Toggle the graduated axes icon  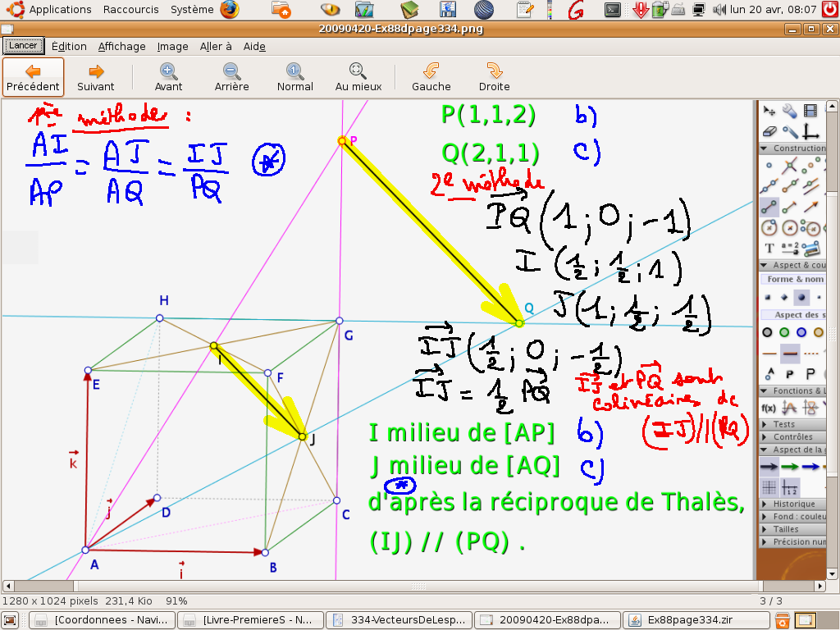click(x=790, y=486)
